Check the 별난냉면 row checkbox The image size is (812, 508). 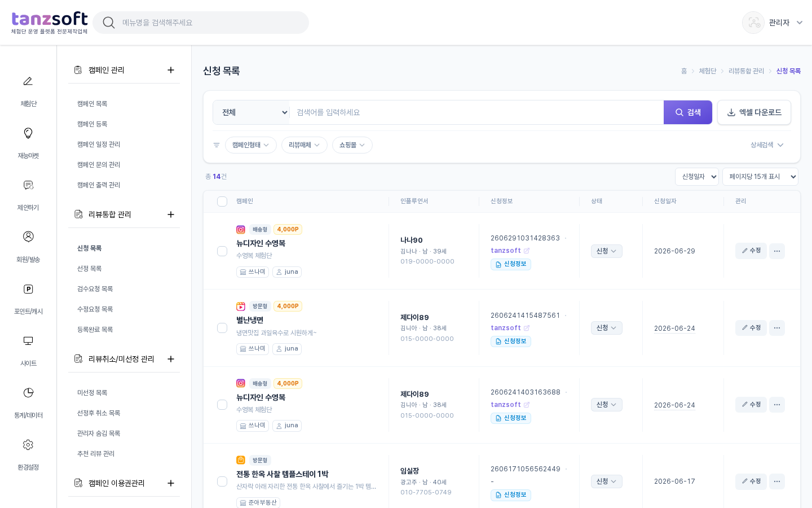click(x=222, y=328)
